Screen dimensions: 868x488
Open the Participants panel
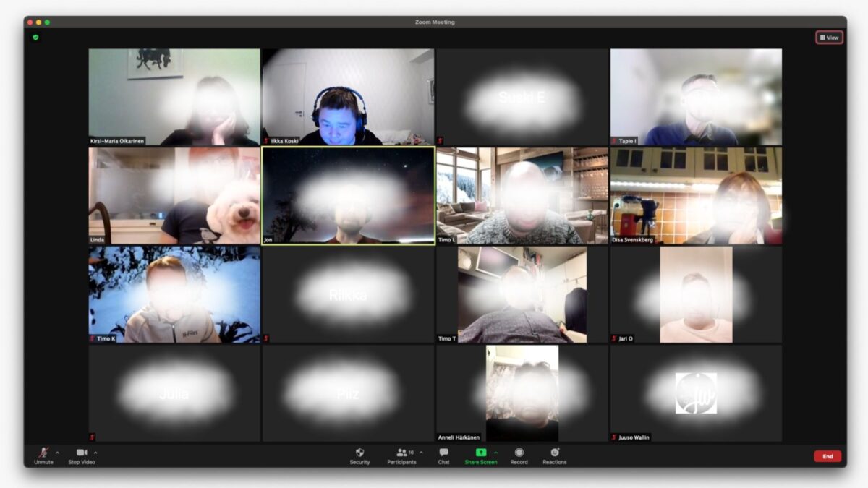(x=402, y=453)
